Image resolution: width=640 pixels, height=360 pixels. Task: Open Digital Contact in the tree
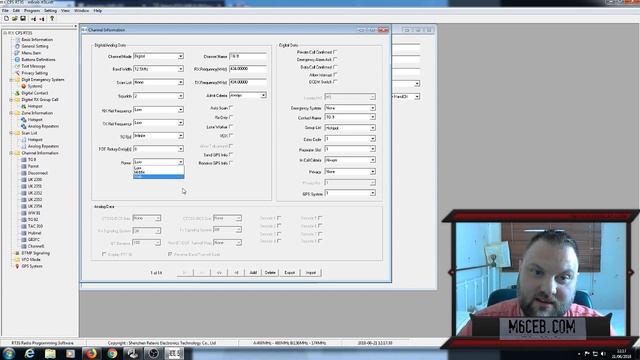point(35,93)
